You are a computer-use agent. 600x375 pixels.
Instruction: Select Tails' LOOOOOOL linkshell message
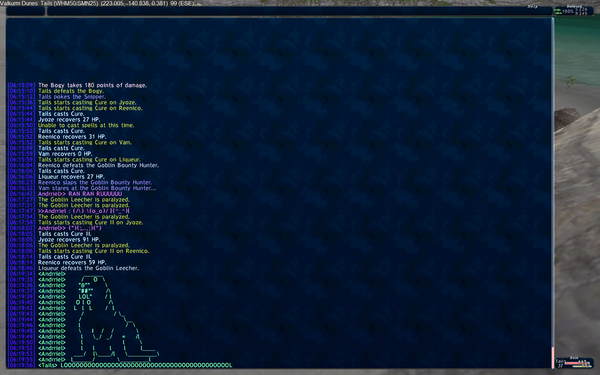pyautogui.click(x=135, y=365)
